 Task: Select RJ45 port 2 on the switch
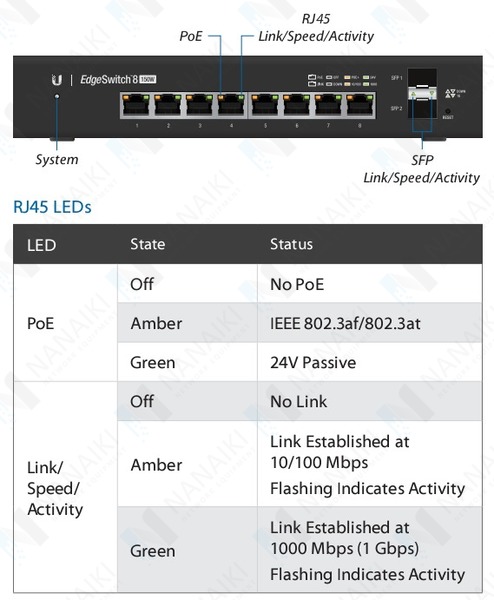168,105
